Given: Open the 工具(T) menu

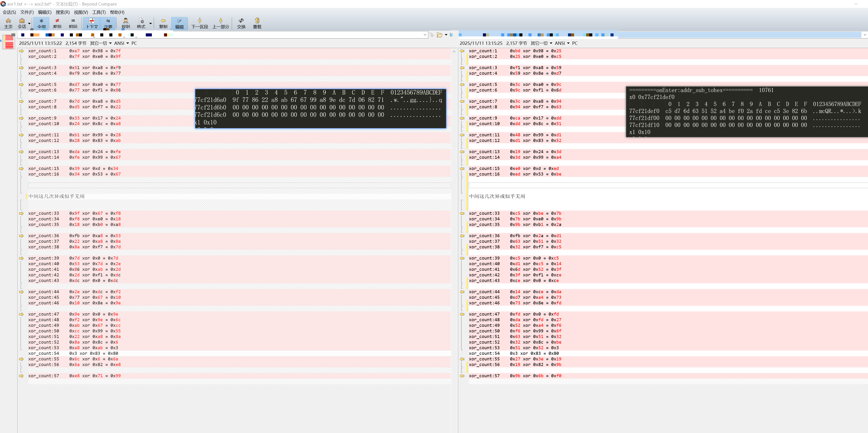Looking at the screenshot, I should tap(99, 12).
